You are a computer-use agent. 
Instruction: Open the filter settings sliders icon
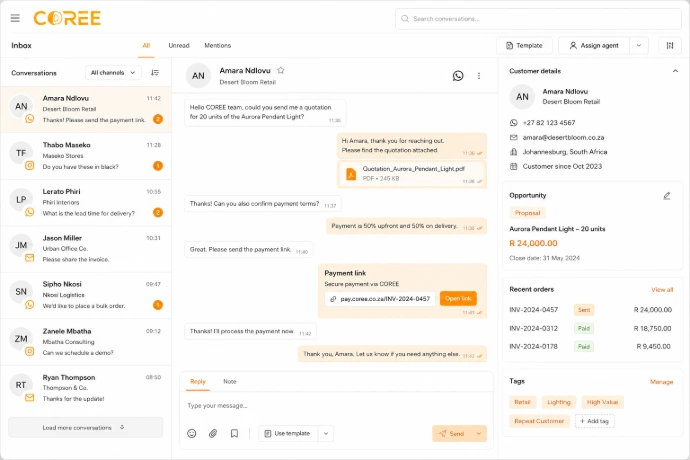670,45
